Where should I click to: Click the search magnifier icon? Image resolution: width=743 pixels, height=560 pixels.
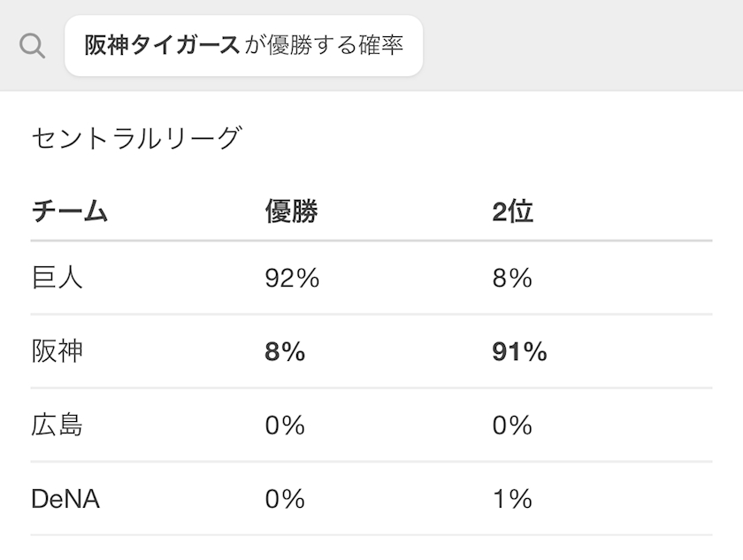(x=32, y=45)
